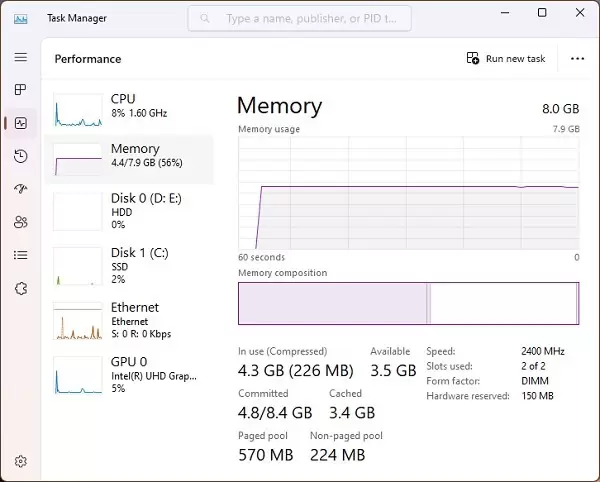Go to the Processes page icon
Image resolution: width=600 pixels, height=482 pixels.
pos(20,90)
